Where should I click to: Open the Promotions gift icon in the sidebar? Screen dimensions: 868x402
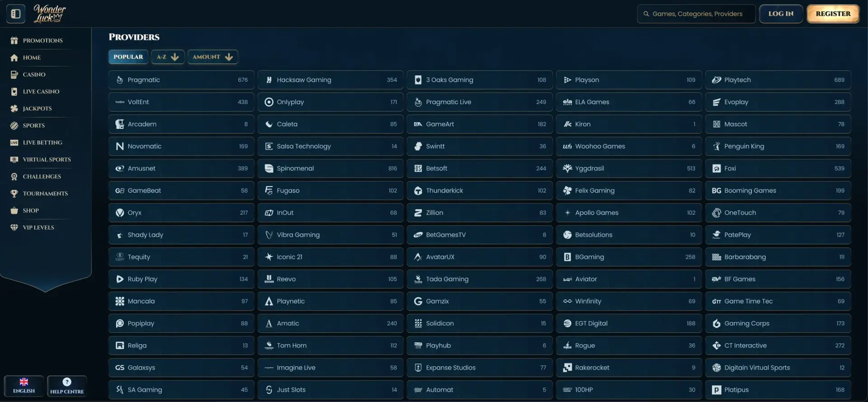pyautogui.click(x=14, y=41)
